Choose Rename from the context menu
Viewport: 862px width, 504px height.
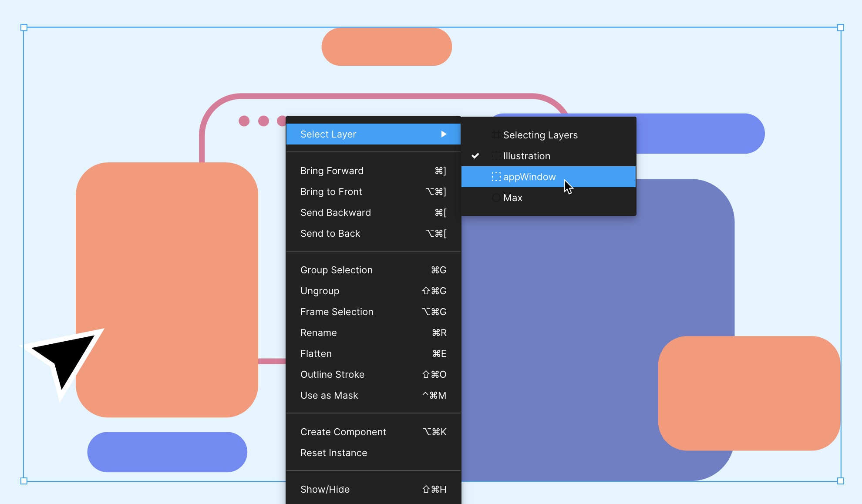tap(318, 333)
